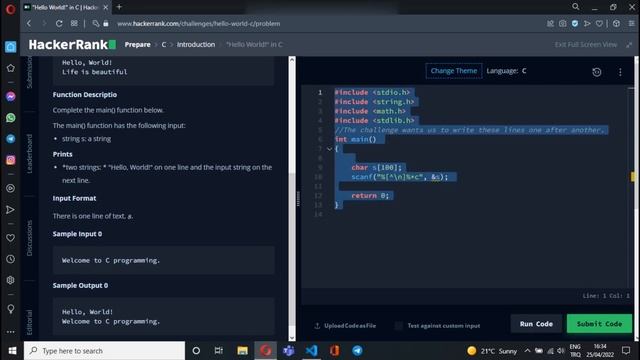
Task: Open the Language: C dropdown
Action: pos(506,71)
